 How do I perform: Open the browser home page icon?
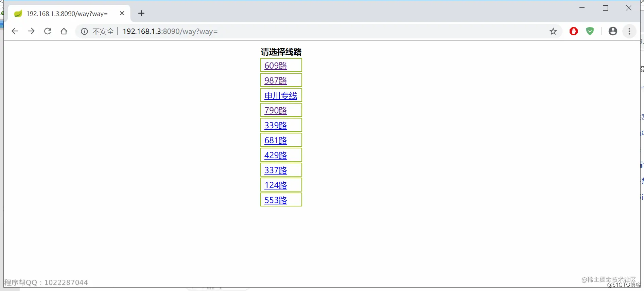pos(64,31)
